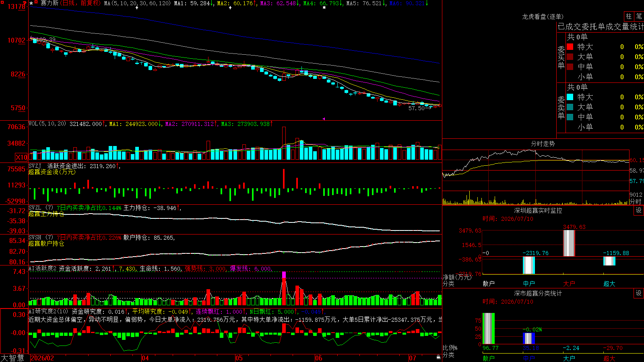Click the 强势线: 3.000 red text
Screen dimensions: 644x362
(x=206, y=269)
